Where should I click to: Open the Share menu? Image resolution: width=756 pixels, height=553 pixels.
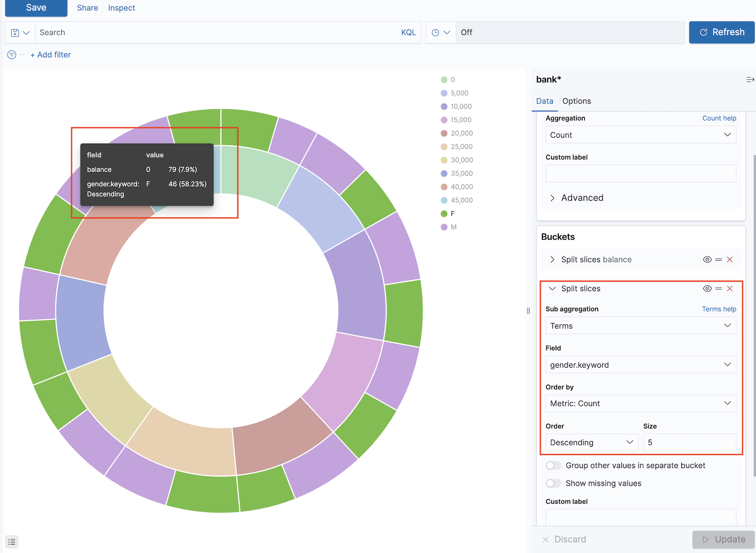[x=88, y=8]
